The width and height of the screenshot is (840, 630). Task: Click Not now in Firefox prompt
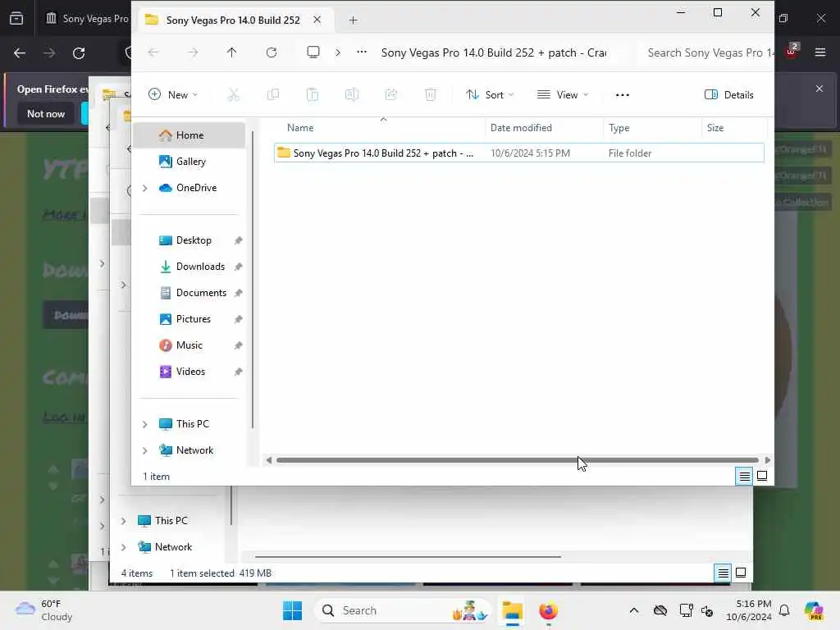[x=46, y=113]
